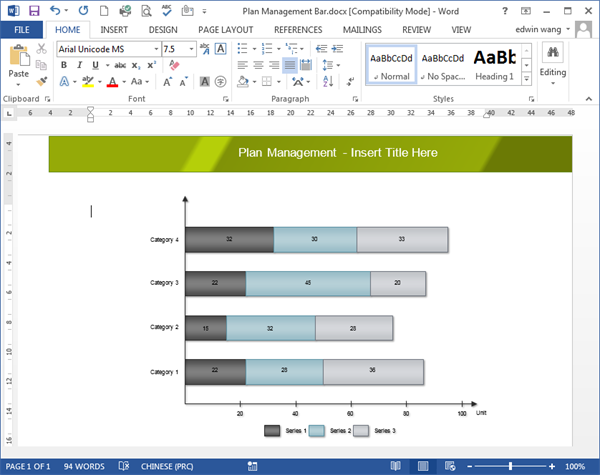Click the FILE button

(21, 30)
